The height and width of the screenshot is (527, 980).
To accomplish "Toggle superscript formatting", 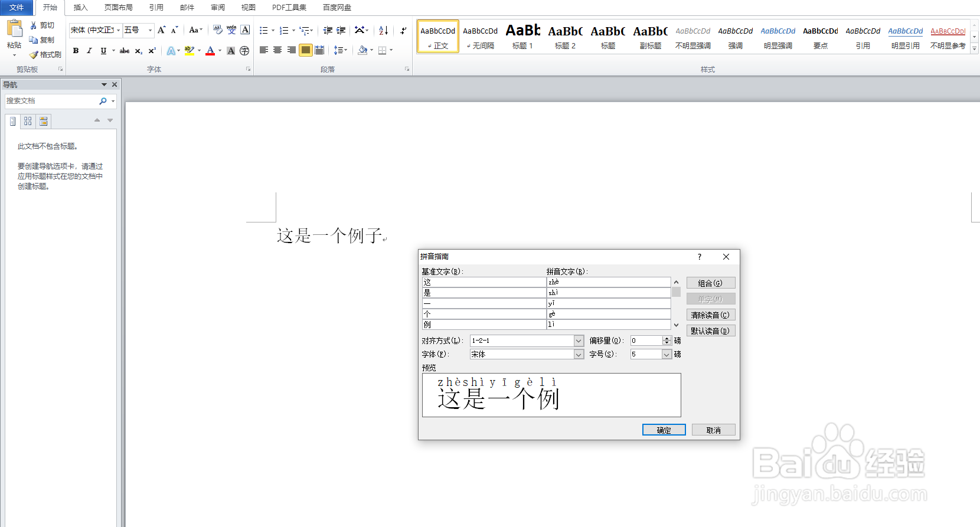I will (x=152, y=51).
